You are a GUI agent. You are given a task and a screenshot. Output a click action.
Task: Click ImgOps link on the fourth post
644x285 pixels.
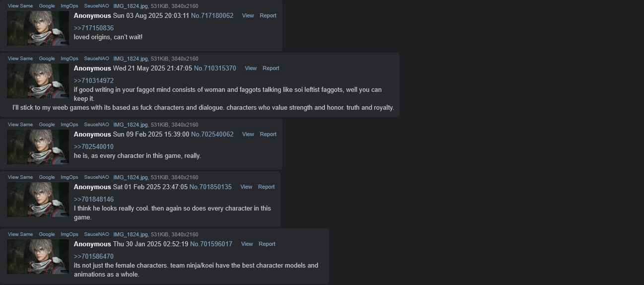69,177
